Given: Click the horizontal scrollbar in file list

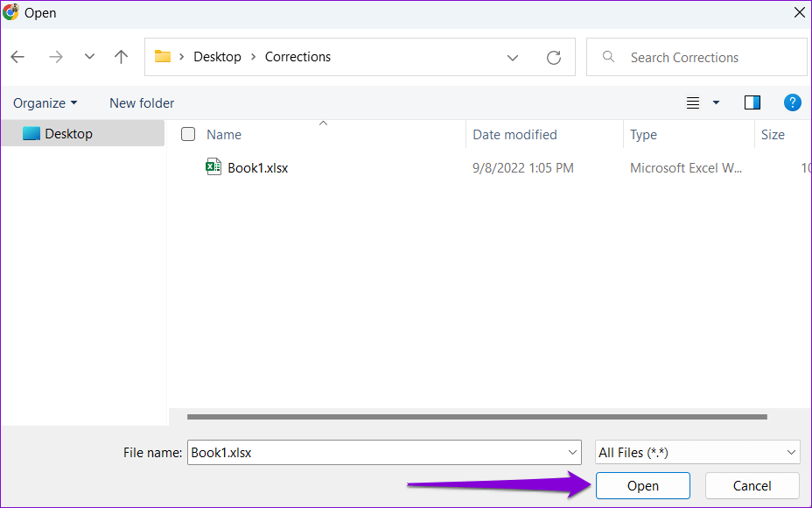Looking at the screenshot, I should point(477,417).
